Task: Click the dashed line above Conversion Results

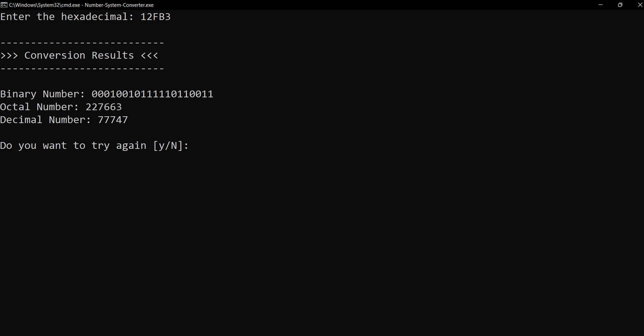Action: pyautogui.click(x=82, y=43)
